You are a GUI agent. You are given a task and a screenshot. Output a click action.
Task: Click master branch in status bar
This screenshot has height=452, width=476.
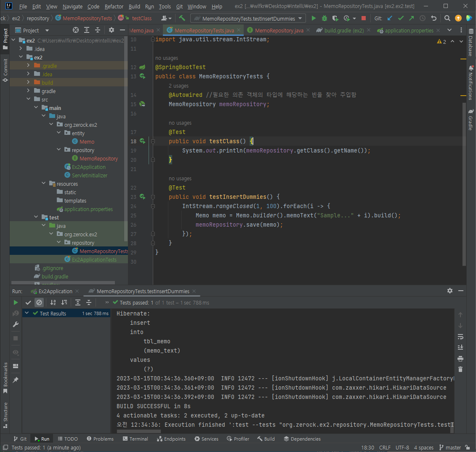(x=450, y=447)
